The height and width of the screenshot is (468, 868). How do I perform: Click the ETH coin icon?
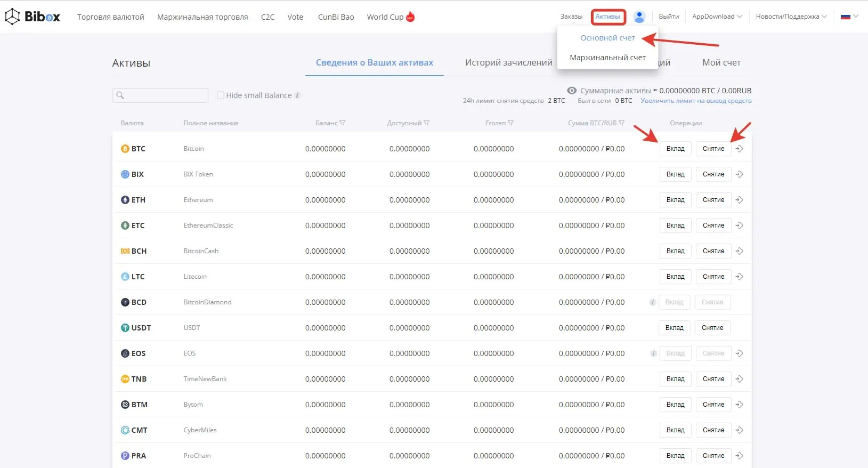click(125, 200)
